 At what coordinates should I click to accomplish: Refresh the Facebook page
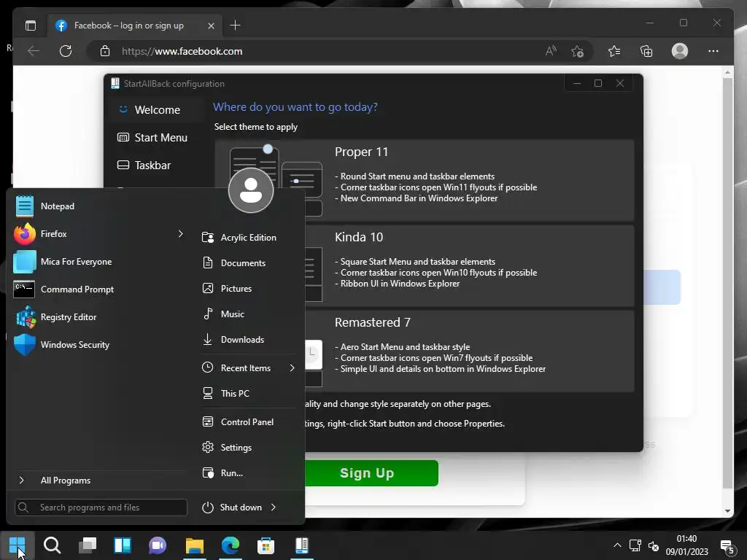[65, 51]
